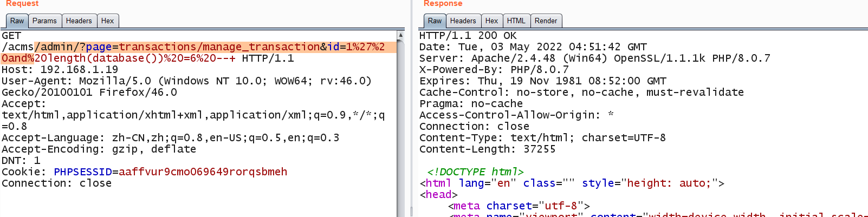The image size is (868, 217).
Task: Switch to the Response HTML tab
Action: pyautogui.click(x=516, y=21)
